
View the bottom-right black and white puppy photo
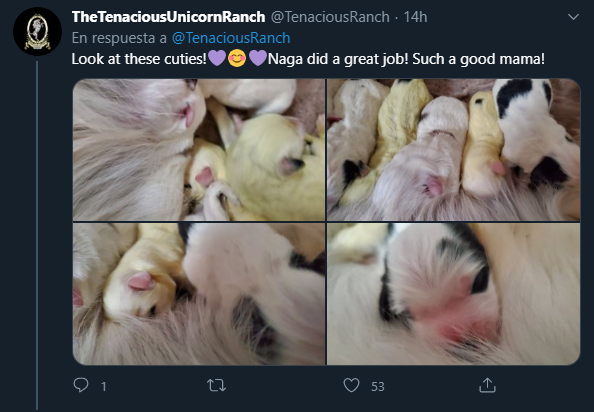coord(453,294)
